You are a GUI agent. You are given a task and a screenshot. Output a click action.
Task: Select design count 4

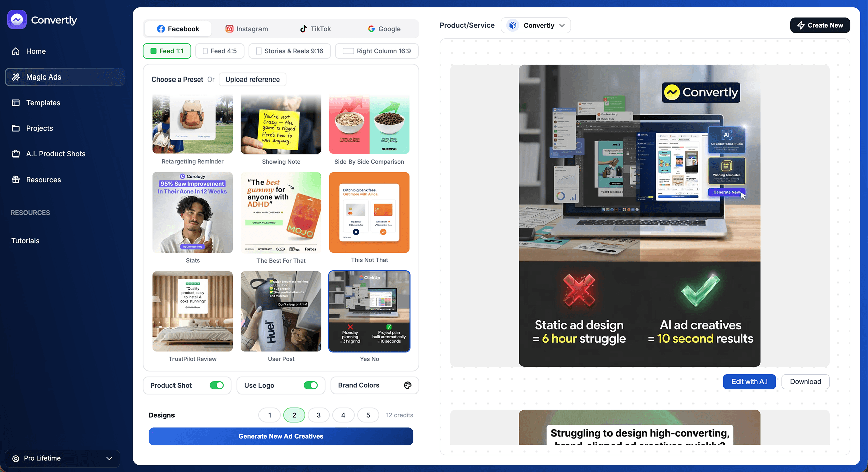(343, 415)
